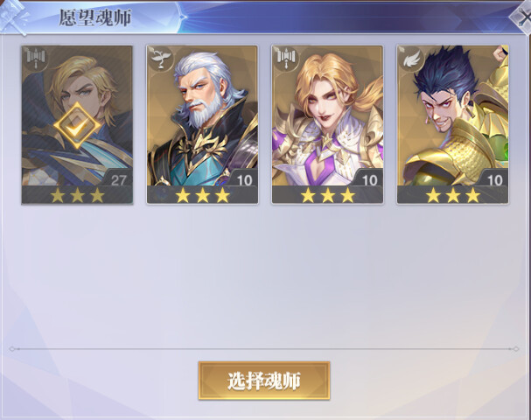
Task: Click bird class icon on elder card
Action: click(161, 59)
